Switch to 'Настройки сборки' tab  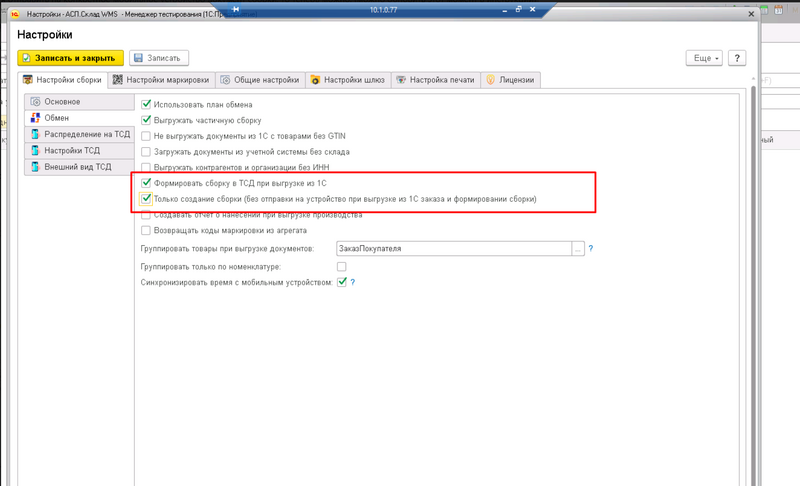(x=63, y=80)
